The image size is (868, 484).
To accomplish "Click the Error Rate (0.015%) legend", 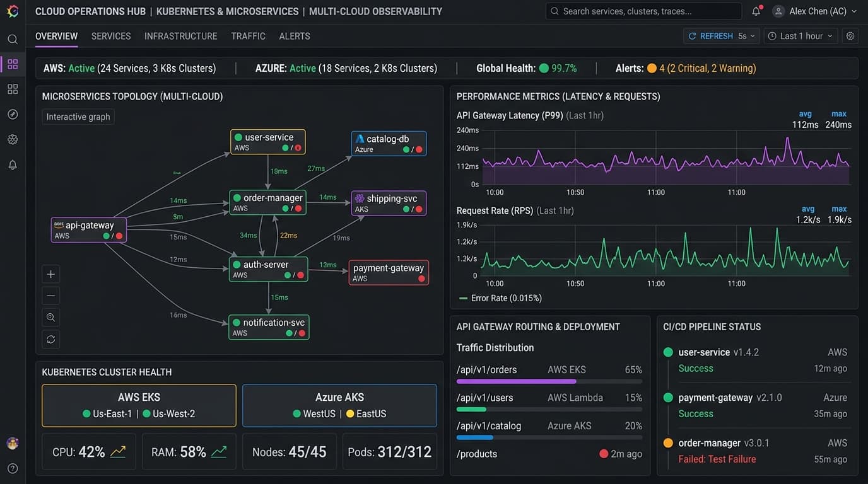I will pos(500,298).
